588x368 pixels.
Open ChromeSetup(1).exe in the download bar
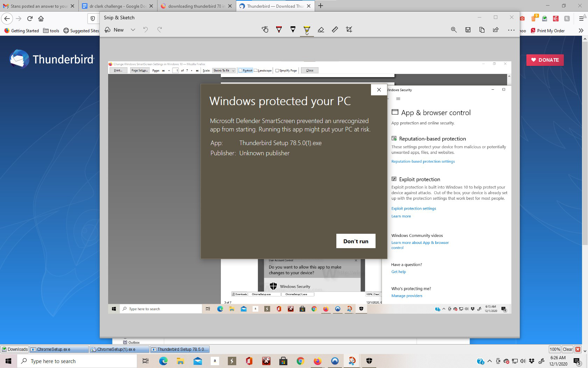click(119, 349)
